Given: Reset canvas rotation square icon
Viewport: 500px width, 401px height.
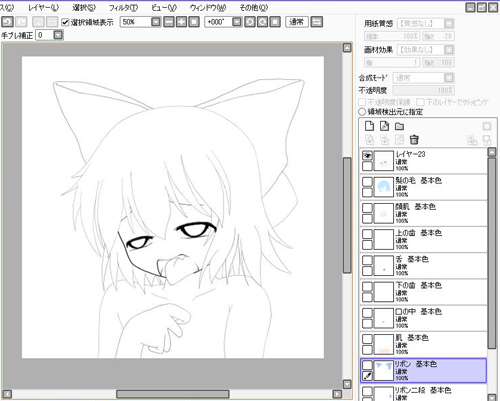Looking at the screenshot, I should 275,22.
